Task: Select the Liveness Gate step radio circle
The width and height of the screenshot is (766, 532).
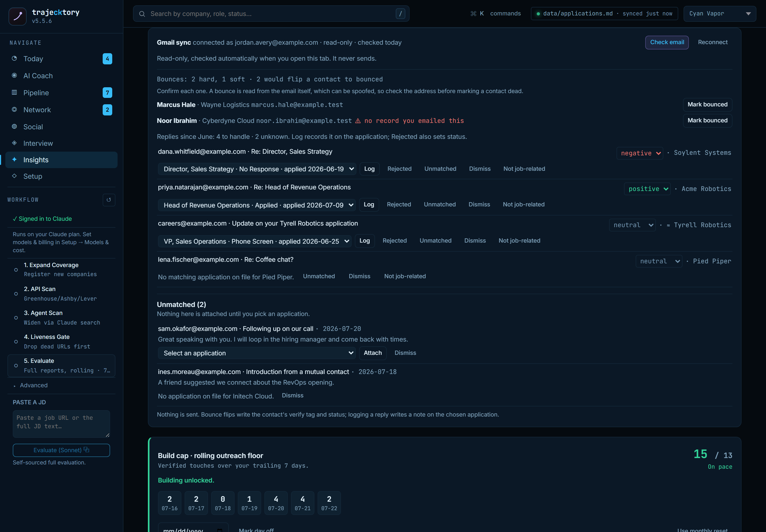Action: pyautogui.click(x=16, y=342)
